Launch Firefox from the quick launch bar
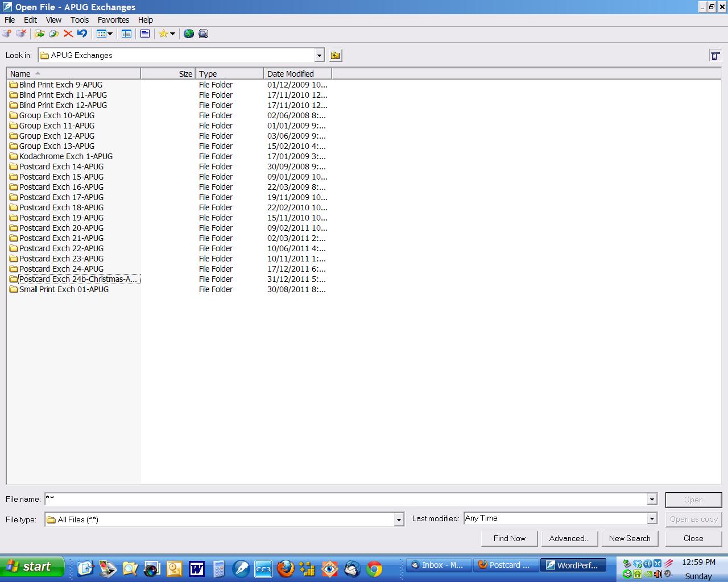Screen dimensions: 728x582 point(286,568)
